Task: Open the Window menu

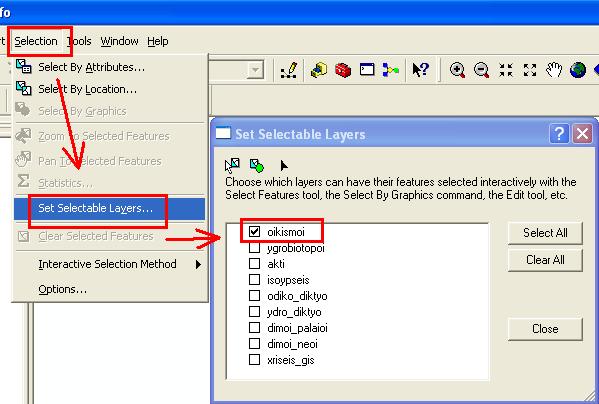Action: [119, 41]
